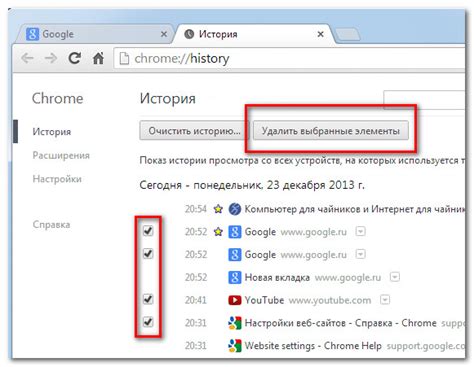Image resolution: width=474 pixels, height=367 pixels.
Task: Open the YouTube history link
Action: pos(264,300)
